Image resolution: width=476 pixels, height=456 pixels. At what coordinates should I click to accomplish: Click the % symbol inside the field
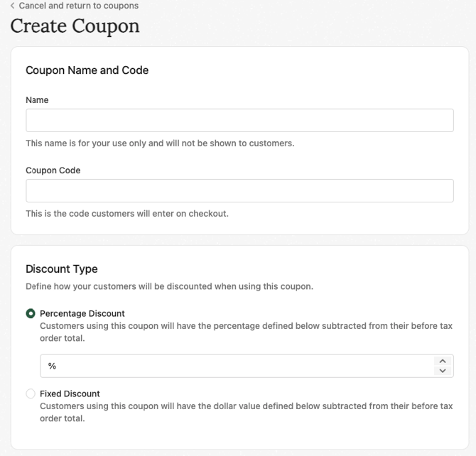coord(52,366)
